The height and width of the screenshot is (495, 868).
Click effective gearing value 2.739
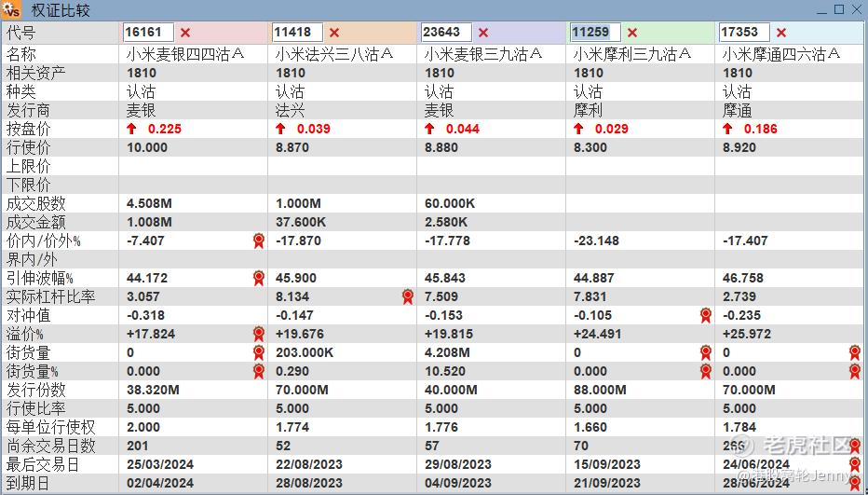point(739,296)
